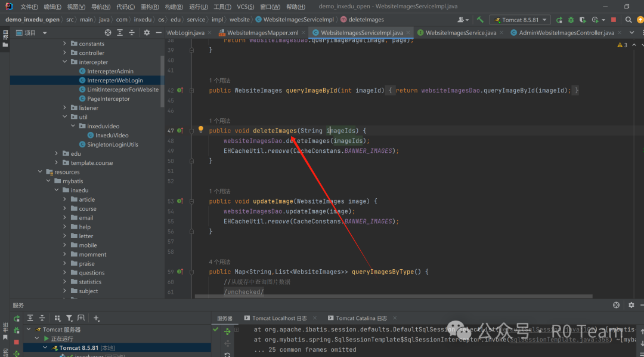Expand all in project panel toolbar
The height and width of the screenshot is (357, 644).
point(120,32)
